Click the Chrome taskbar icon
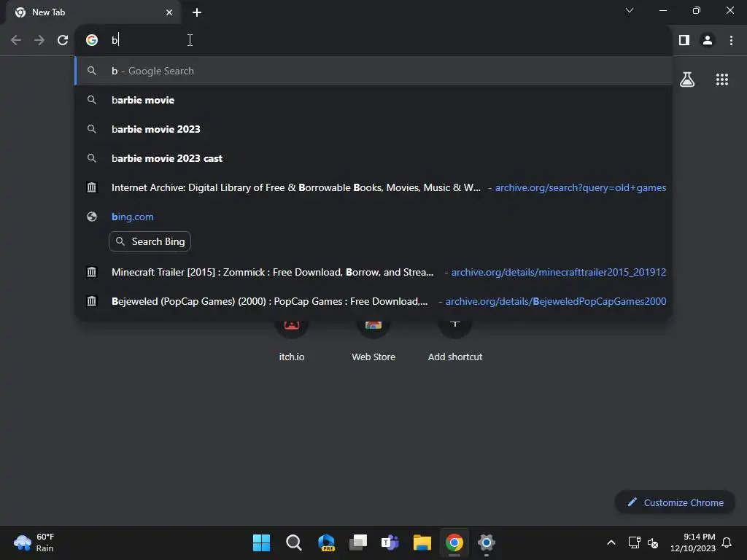Screen dimensions: 747x560 454,542
